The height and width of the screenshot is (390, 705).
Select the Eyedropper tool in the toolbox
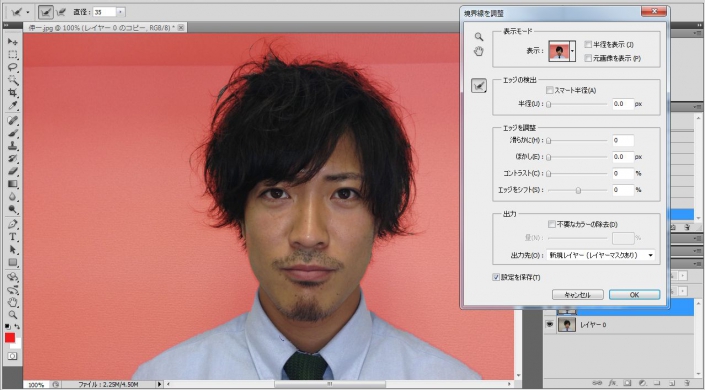point(13,106)
